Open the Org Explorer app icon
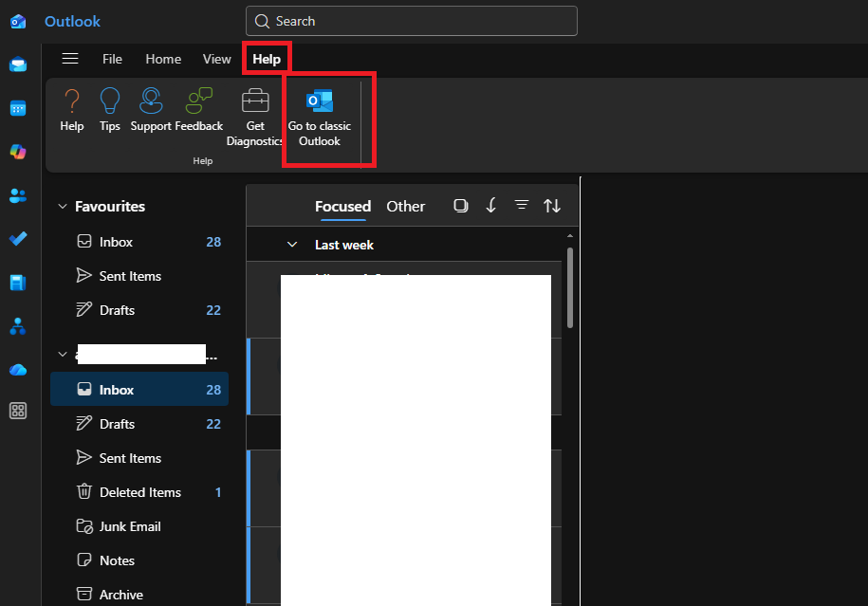Viewport: 868px width, 606px height. pyautogui.click(x=18, y=326)
